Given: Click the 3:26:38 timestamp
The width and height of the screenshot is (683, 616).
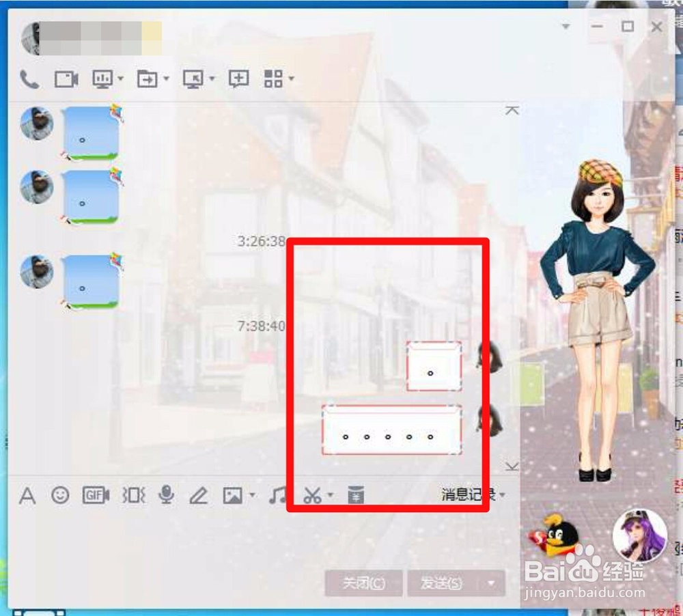Looking at the screenshot, I should click(x=262, y=241).
